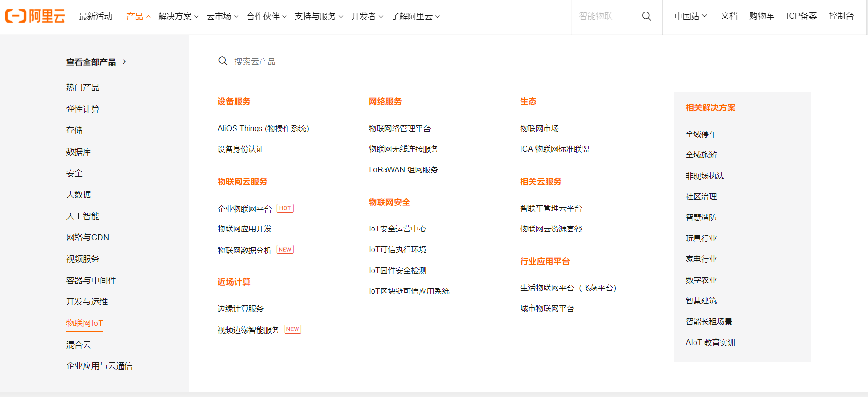Open the 云市场 dropdown
Screen dimensions: 868x397
point(223,16)
